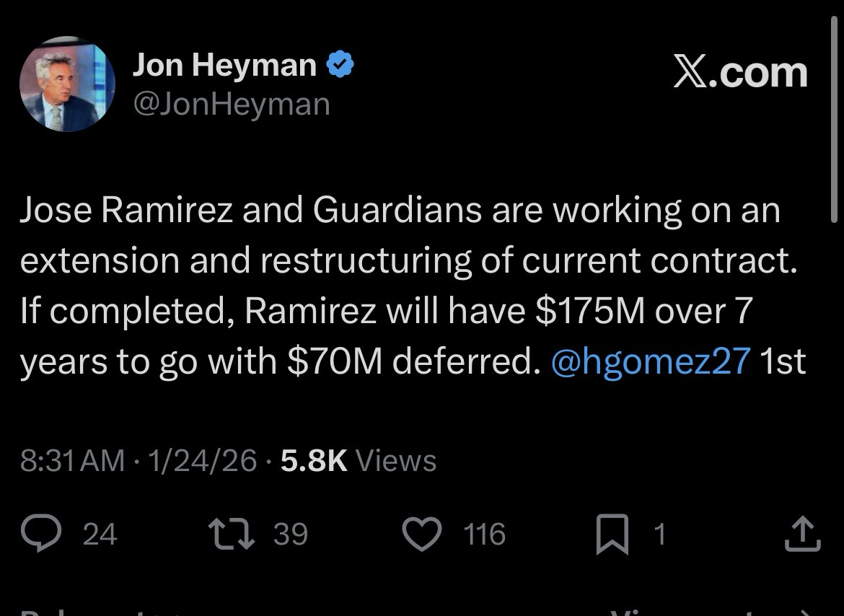Click the 1/24/26 date
Image resolution: width=844 pixels, height=616 pixels.
pos(202,460)
